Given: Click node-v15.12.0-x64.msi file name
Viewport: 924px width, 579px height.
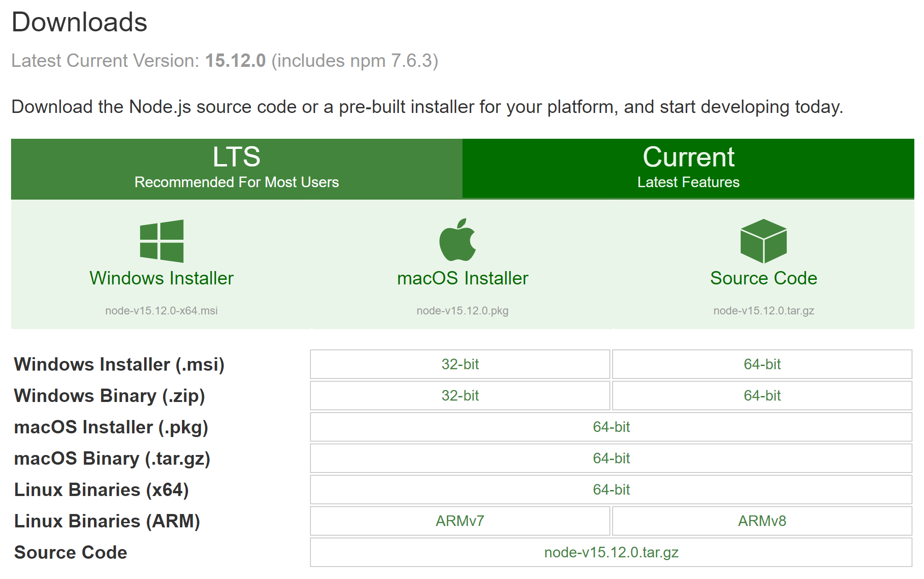Looking at the screenshot, I should (161, 310).
